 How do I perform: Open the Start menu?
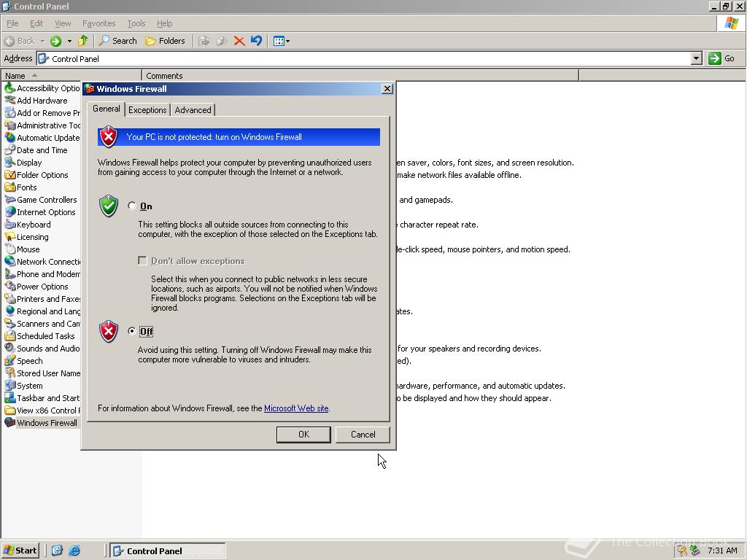[x=20, y=551]
